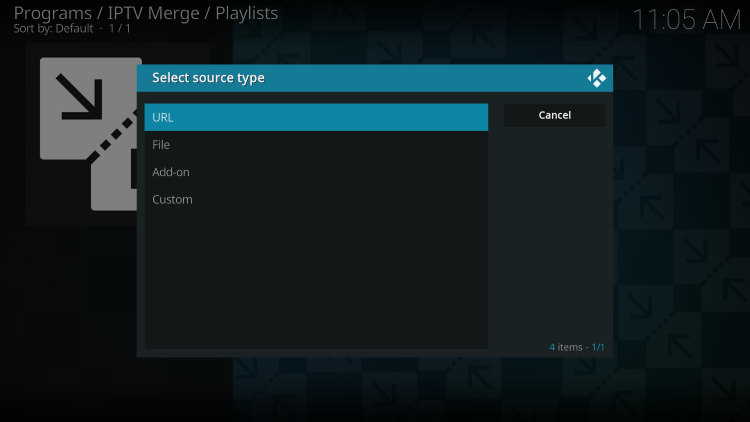Click the 11:05 AM clock
The height and width of the screenshot is (422, 750).
click(x=686, y=19)
